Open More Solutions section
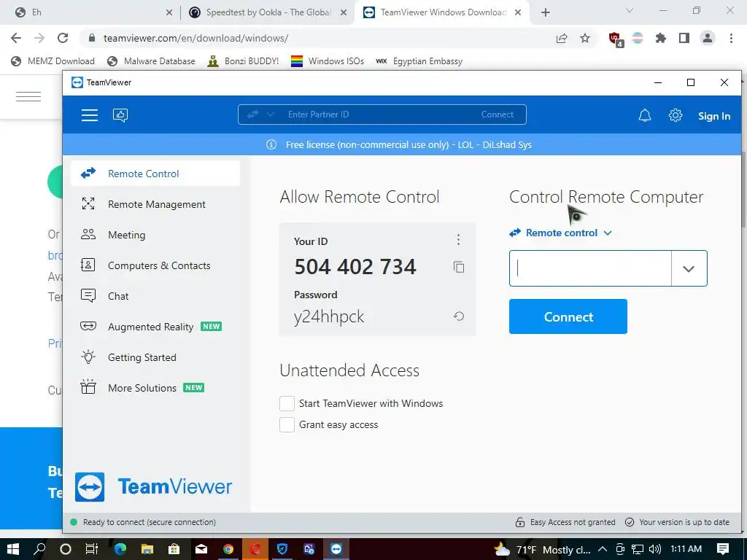 [x=155, y=388]
